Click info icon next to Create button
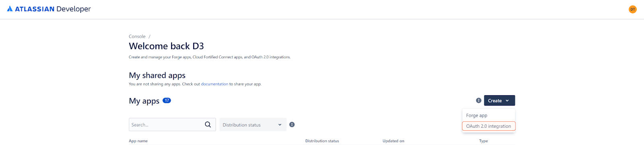644x145 pixels. pyautogui.click(x=479, y=100)
